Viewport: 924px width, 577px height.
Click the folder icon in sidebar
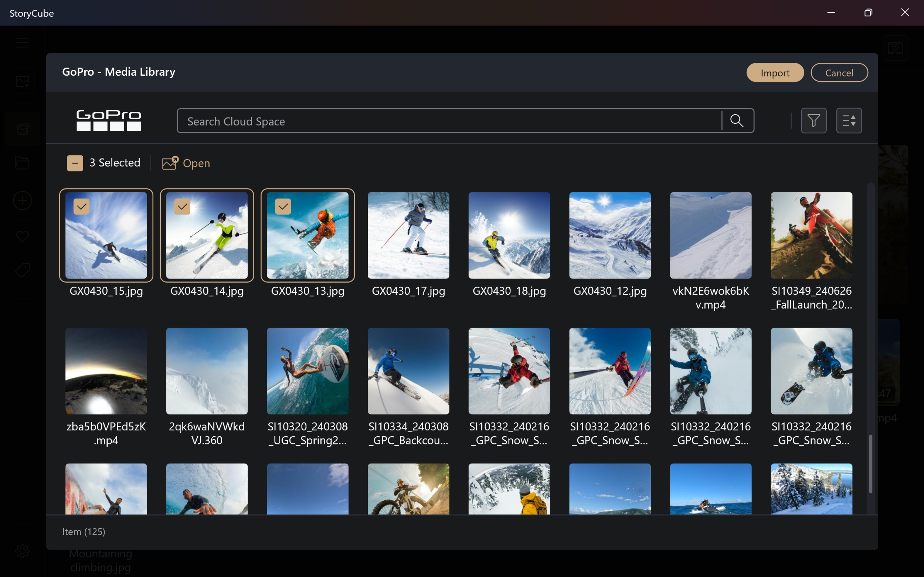(23, 163)
